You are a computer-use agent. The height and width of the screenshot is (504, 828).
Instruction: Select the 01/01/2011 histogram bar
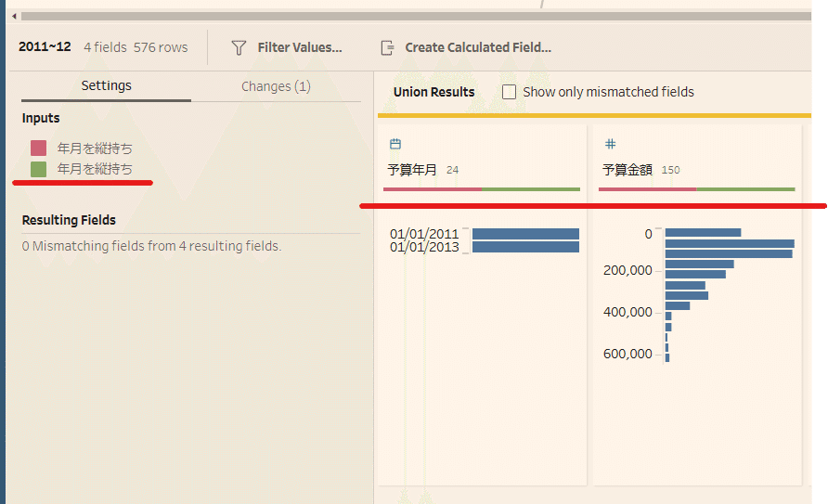click(x=525, y=234)
